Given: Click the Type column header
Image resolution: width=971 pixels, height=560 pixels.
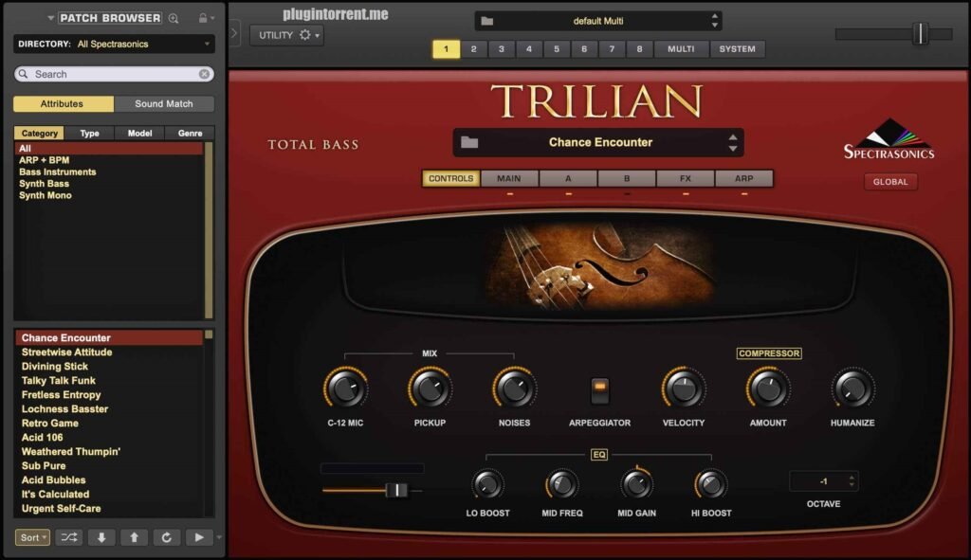Looking at the screenshot, I should click(89, 133).
